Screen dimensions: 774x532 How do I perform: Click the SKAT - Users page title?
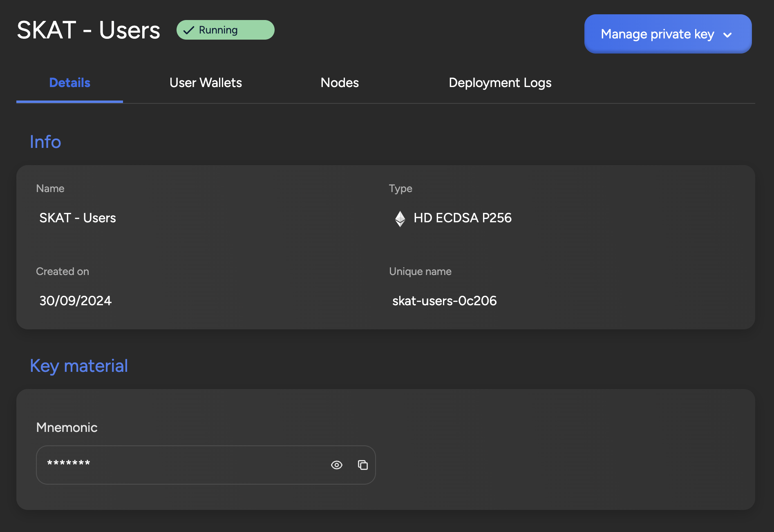click(88, 30)
